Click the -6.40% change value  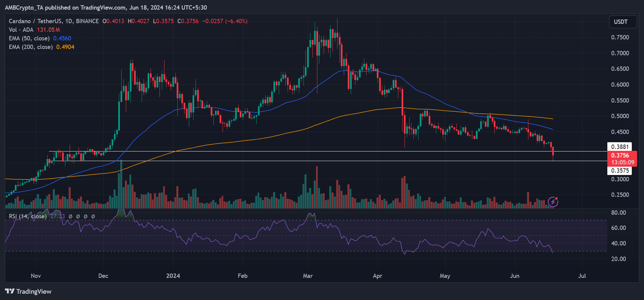[x=236, y=21]
